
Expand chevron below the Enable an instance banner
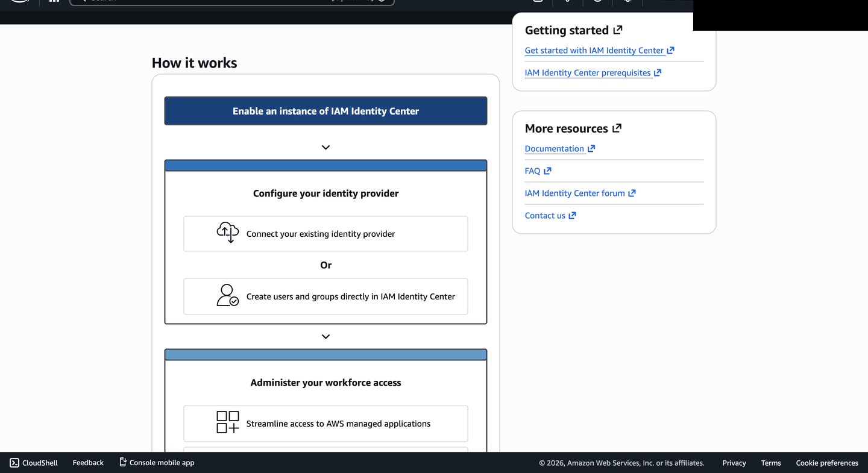[325, 148]
